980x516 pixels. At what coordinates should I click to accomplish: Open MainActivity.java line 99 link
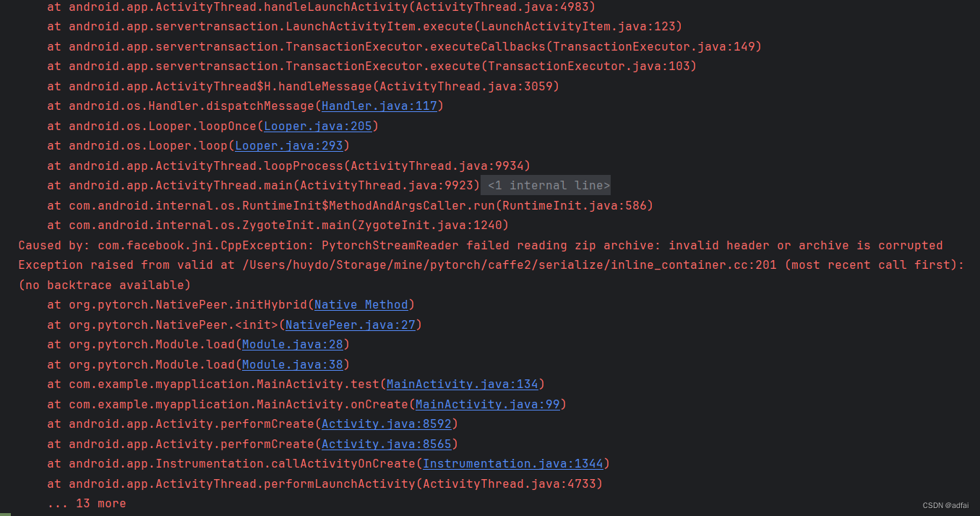(487, 404)
